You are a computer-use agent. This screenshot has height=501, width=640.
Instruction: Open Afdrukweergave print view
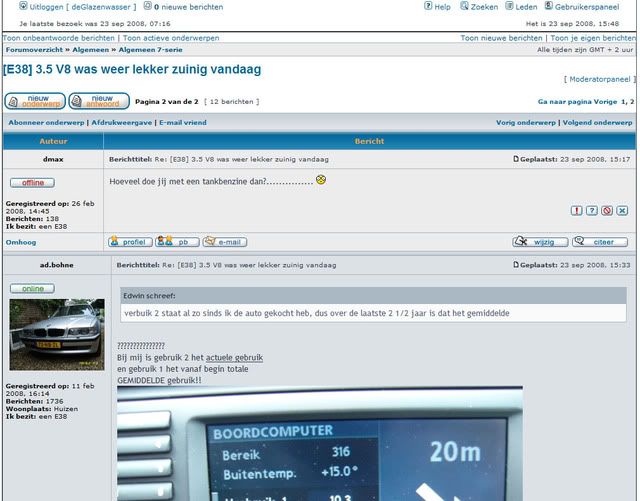(122, 122)
